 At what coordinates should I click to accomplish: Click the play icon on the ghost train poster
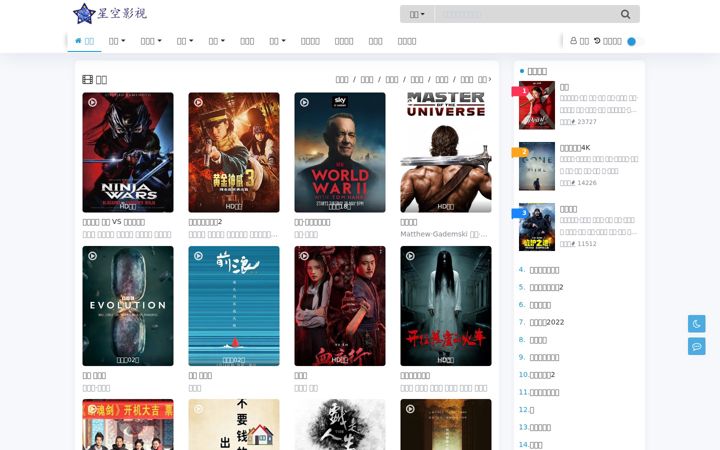pos(410,256)
